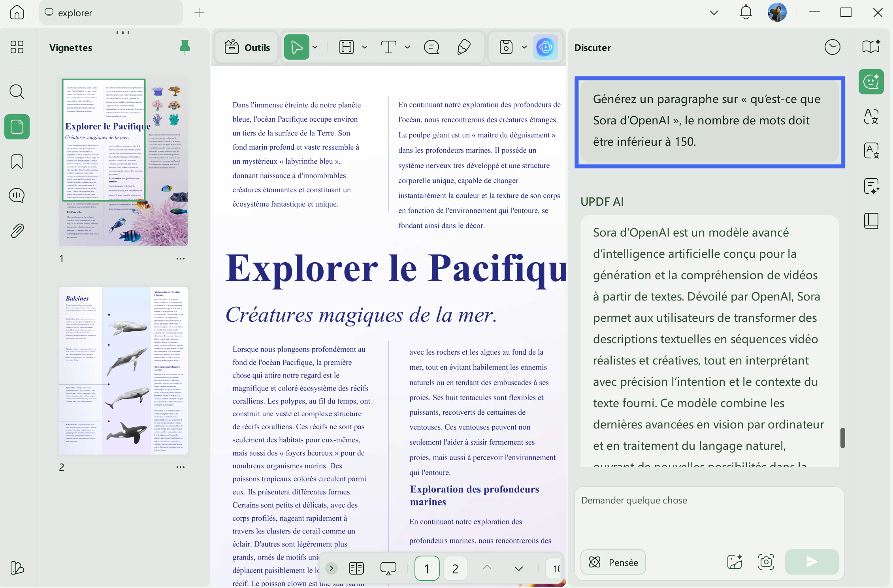Click the UPDF AI response label
Viewport: 893px width, 588px height.
point(602,202)
